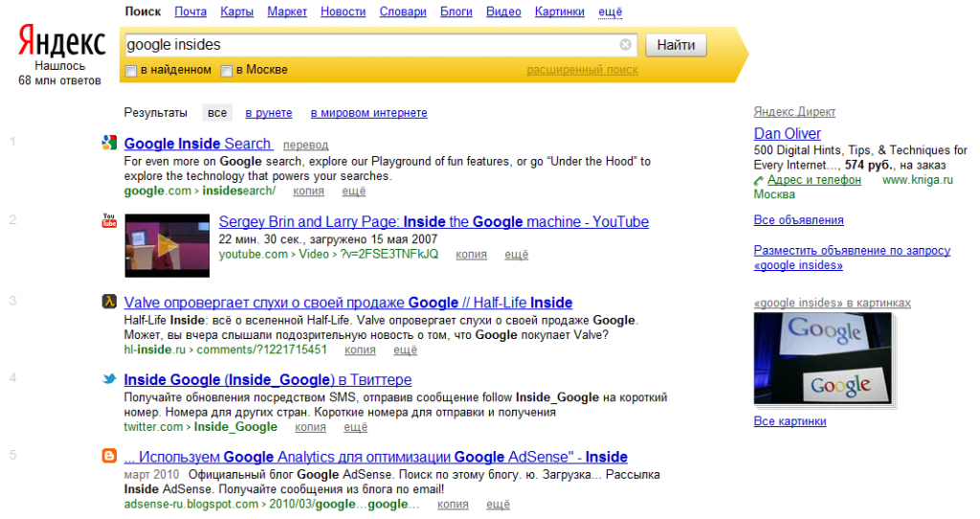Screen dimensions: 980x519
Task: Click the Half-Life lambda favicon
Action: click(109, 302)
